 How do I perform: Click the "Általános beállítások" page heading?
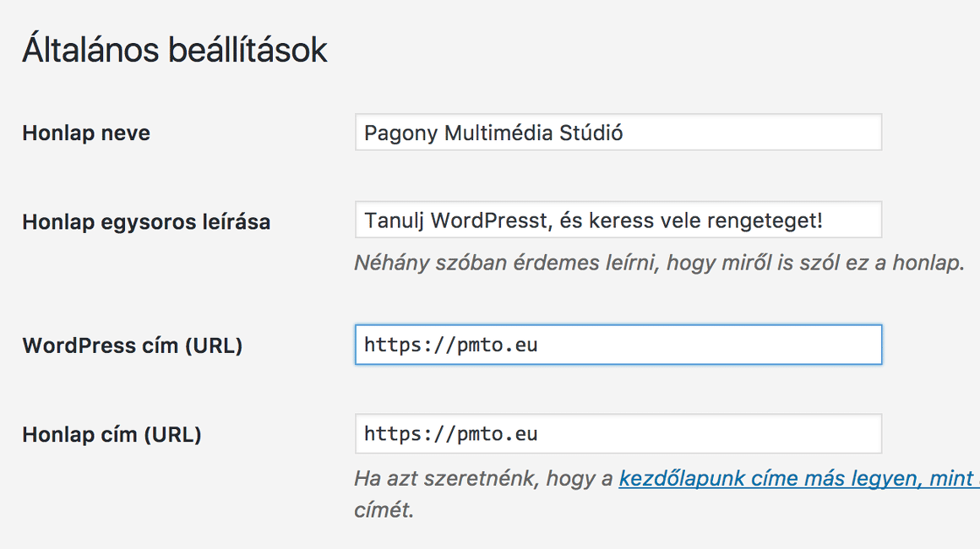click(174, 51)
